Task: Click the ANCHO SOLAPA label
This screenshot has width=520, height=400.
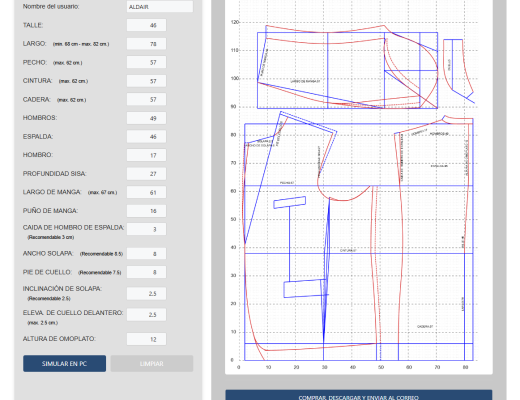Action: (x=48, y=253)
